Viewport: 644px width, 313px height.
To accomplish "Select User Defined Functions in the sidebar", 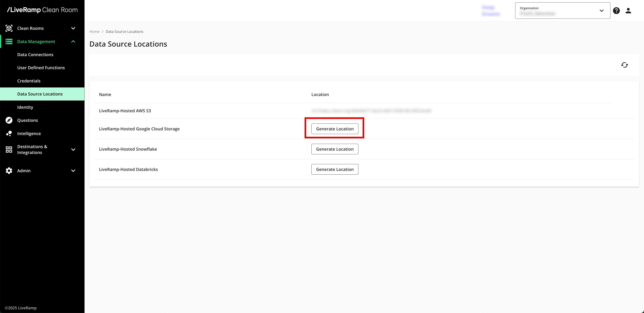I will [41, 68].
